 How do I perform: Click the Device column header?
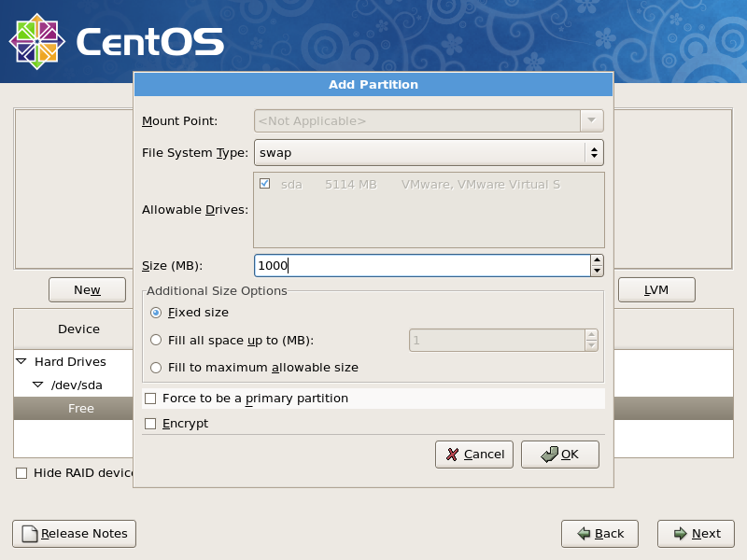tap(79, 329)
